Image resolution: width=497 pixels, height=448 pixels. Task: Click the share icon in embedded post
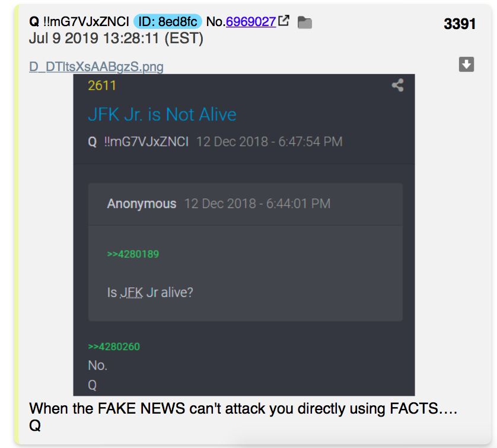coord(397,85)
